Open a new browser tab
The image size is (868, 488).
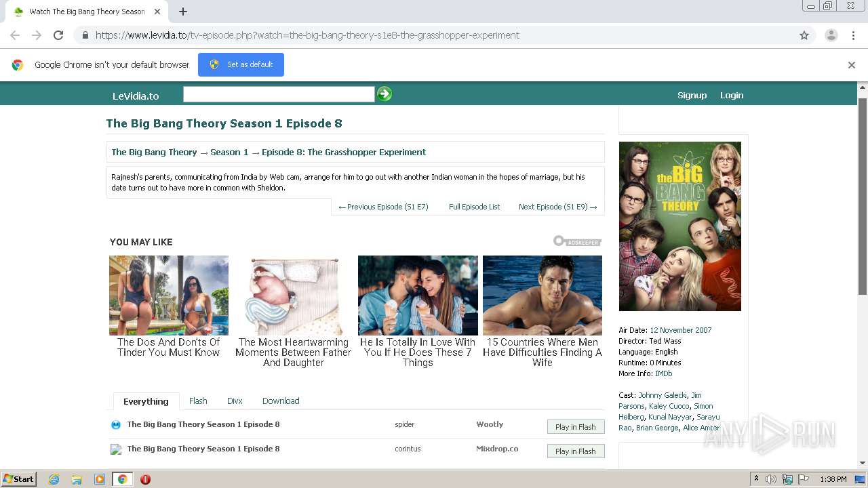pos(183,12)
